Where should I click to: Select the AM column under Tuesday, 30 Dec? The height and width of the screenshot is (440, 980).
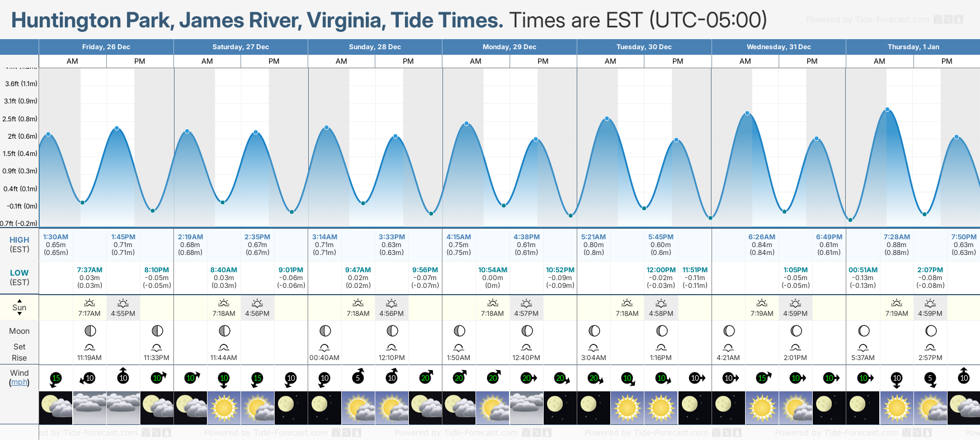point(610,61)
